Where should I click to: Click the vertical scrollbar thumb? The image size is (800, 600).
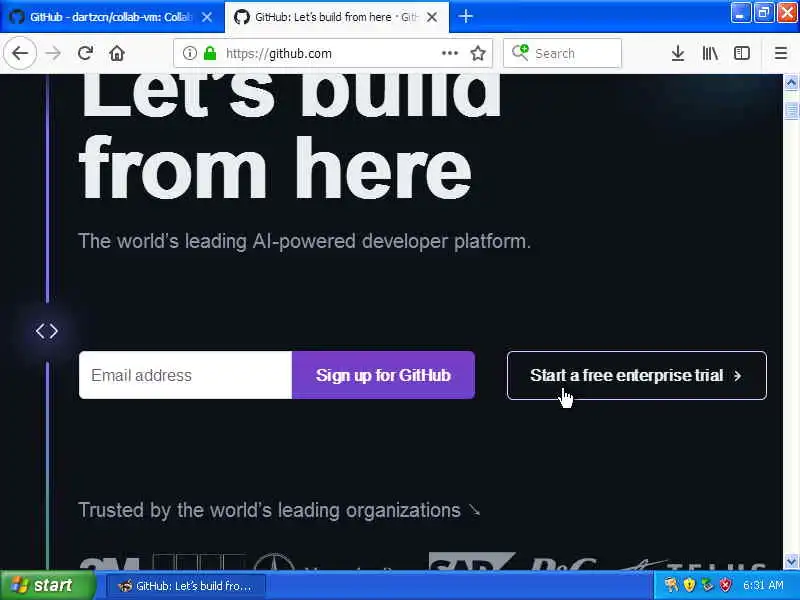point(791,110)
